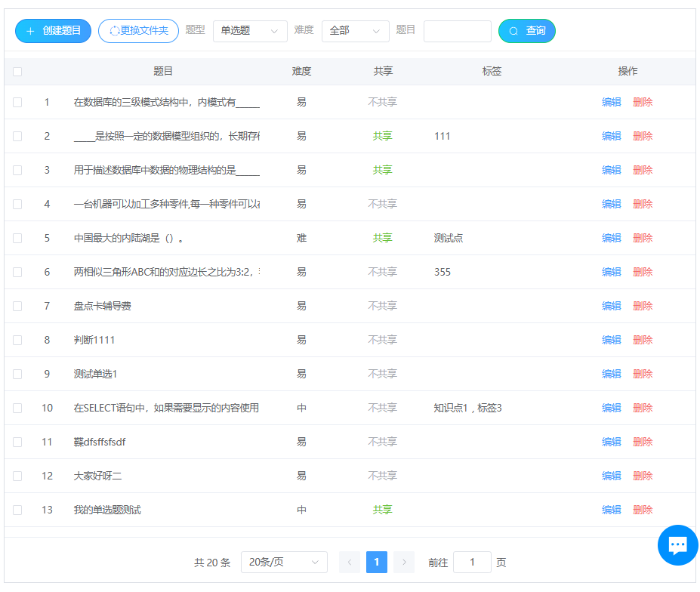The height and width of the screenshot is (592, 700).
Task: Select the checkbox for row 10
Action: 17,408
